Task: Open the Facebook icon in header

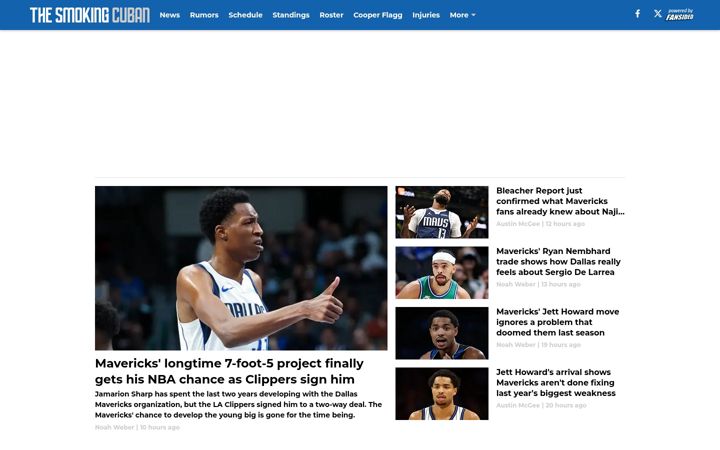Action: pyautogui.click(x=637, y=14)
